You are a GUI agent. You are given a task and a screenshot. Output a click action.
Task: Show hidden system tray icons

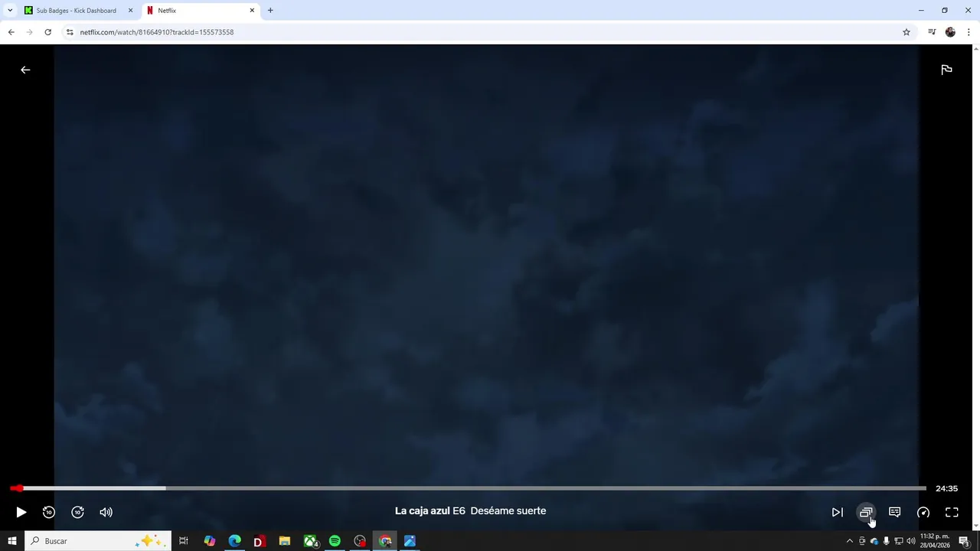(x=849, y=541)
